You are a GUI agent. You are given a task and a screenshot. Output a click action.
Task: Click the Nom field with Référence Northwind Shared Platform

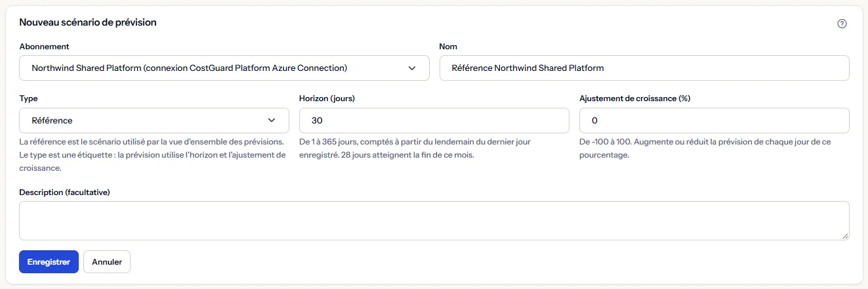point(644,68)
